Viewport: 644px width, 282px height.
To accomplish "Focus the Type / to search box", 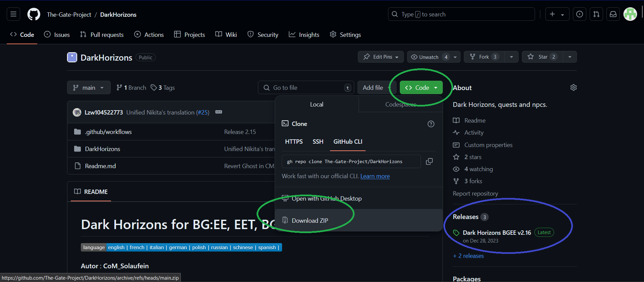I will (x=461, y=14).
